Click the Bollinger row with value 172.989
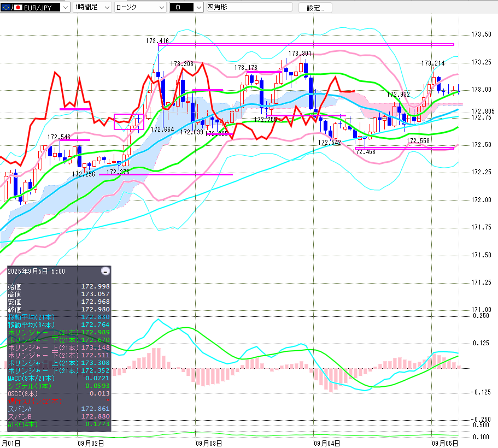 (58, 332)
